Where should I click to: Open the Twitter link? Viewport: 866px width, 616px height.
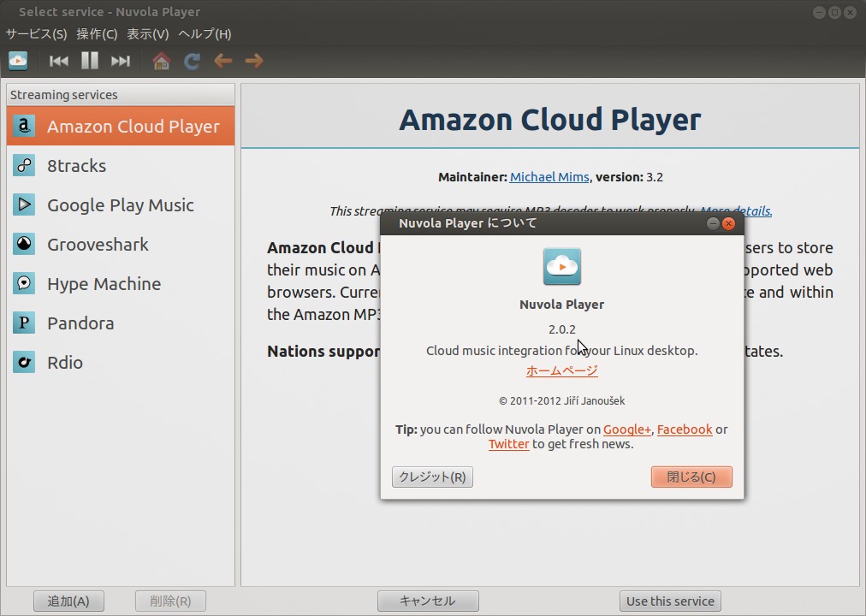(x=508, y=444)
